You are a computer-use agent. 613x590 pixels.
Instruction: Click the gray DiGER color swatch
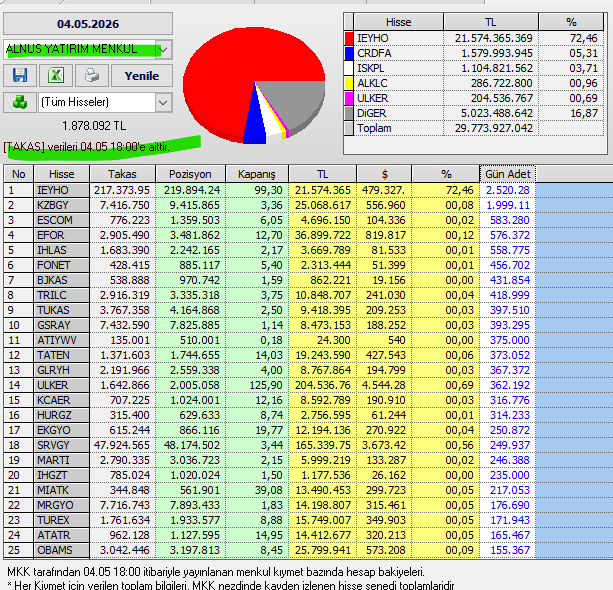tap(349, 113)
